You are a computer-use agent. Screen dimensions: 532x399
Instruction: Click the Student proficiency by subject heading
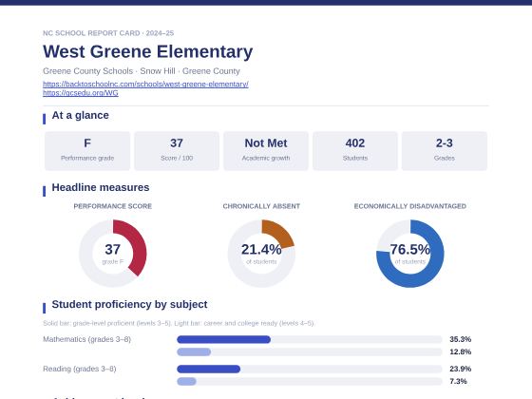pos(129,304)
